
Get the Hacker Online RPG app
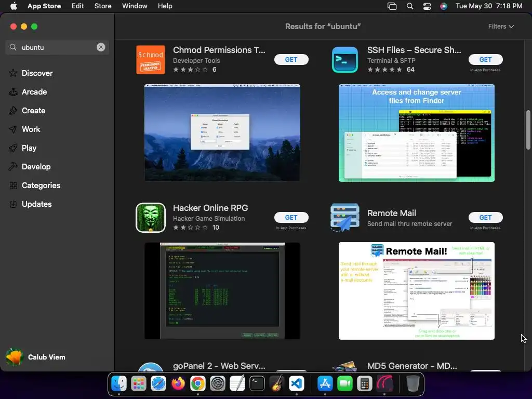291,218
